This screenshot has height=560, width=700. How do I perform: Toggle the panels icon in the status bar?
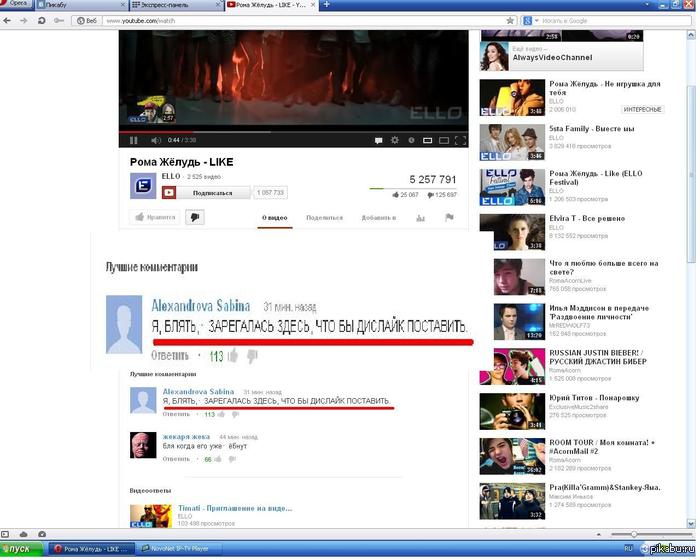[x=5, y=534]
